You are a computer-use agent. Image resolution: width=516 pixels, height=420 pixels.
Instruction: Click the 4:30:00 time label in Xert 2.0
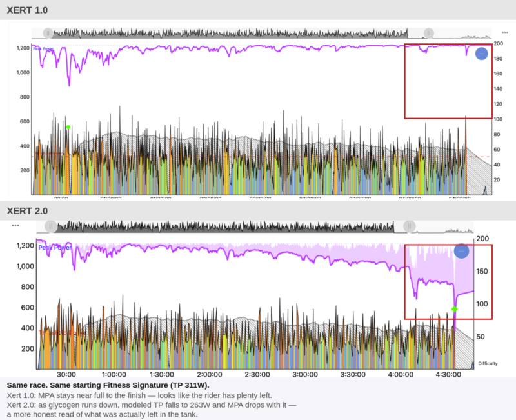click(448, 374)
